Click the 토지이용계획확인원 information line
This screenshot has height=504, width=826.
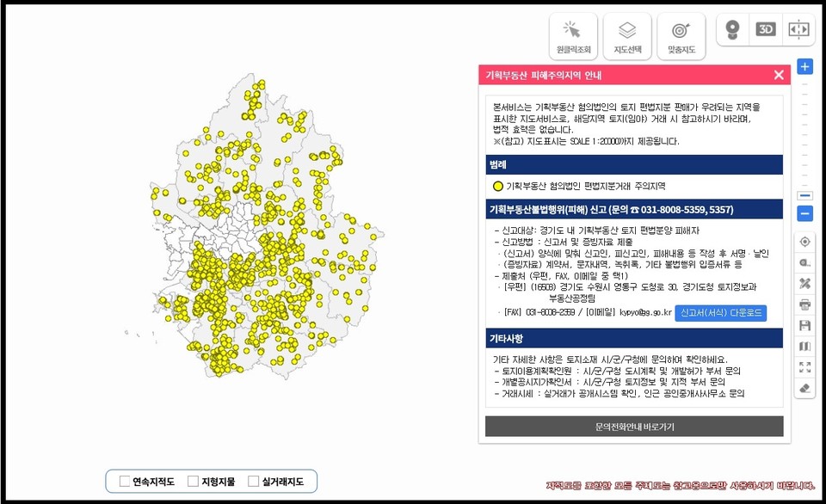(618, 371)
